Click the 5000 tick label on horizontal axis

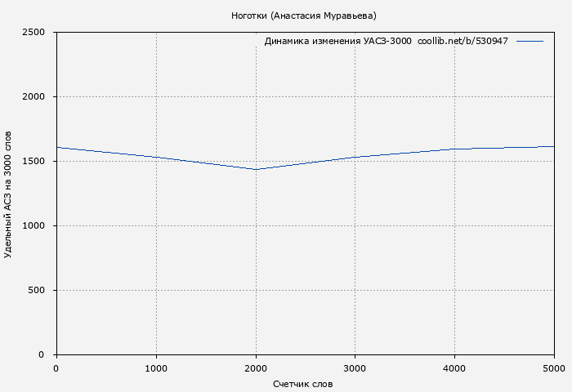click(x=553, y=368)
